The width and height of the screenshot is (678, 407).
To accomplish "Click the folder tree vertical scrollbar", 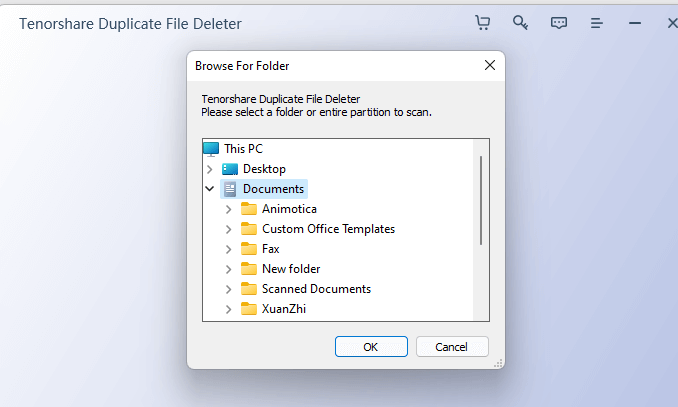I will click(x=481, y=200).
